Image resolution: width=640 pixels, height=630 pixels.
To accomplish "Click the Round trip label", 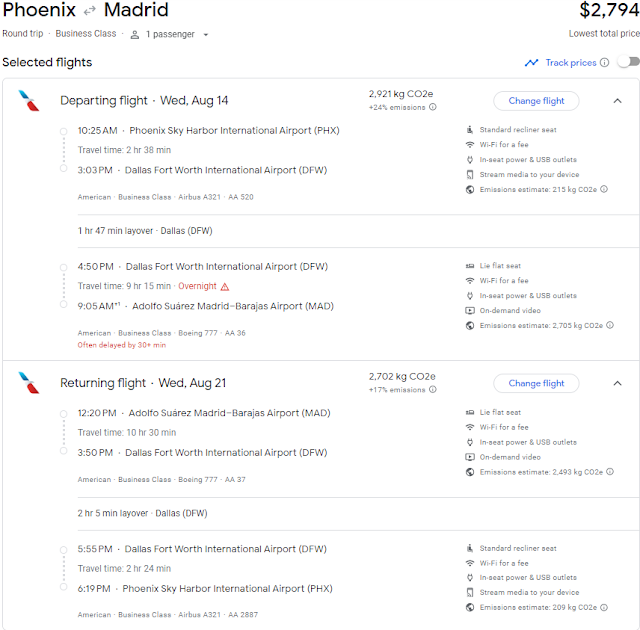I will click(24, 34).
